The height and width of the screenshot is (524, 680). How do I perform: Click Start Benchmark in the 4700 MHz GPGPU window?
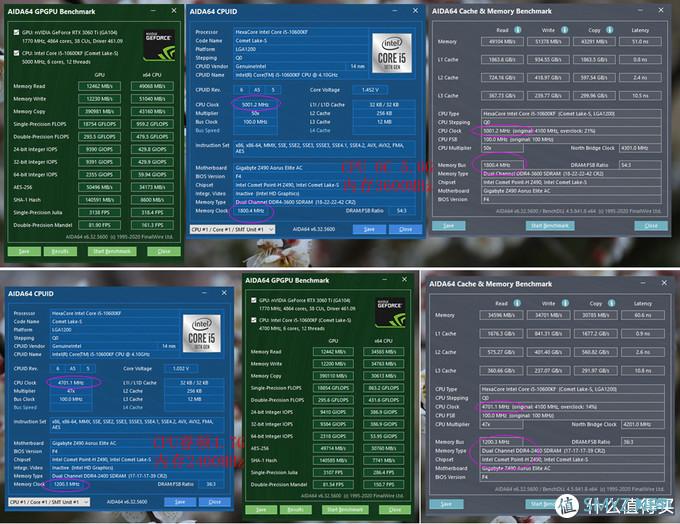pyautogui.click(x=345, y=510)
